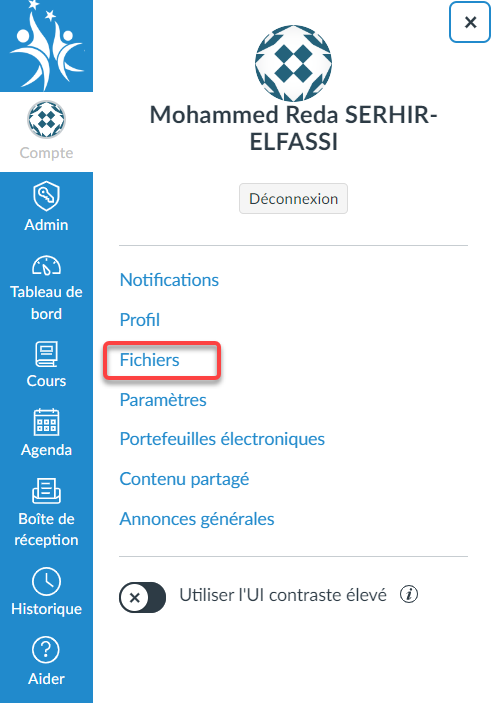The height and width of the screenshot is (703, 494).
Task: Open the Annonces générales link
Action: pos(197,519)
